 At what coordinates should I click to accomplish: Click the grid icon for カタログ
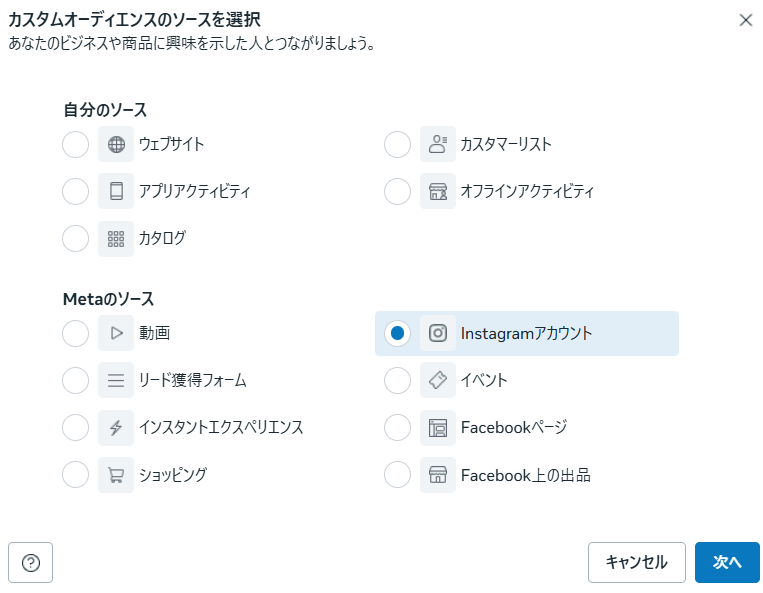pos(116,238)
